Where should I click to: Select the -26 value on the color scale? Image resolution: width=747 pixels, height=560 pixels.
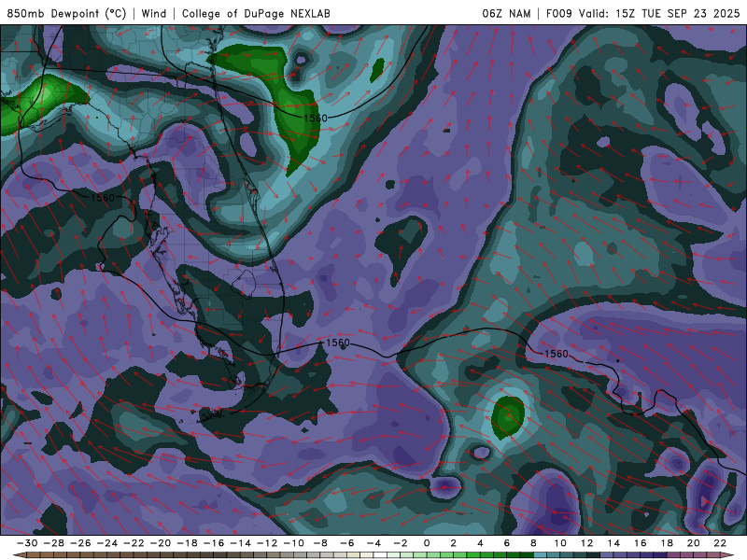[x=80, y=543]
